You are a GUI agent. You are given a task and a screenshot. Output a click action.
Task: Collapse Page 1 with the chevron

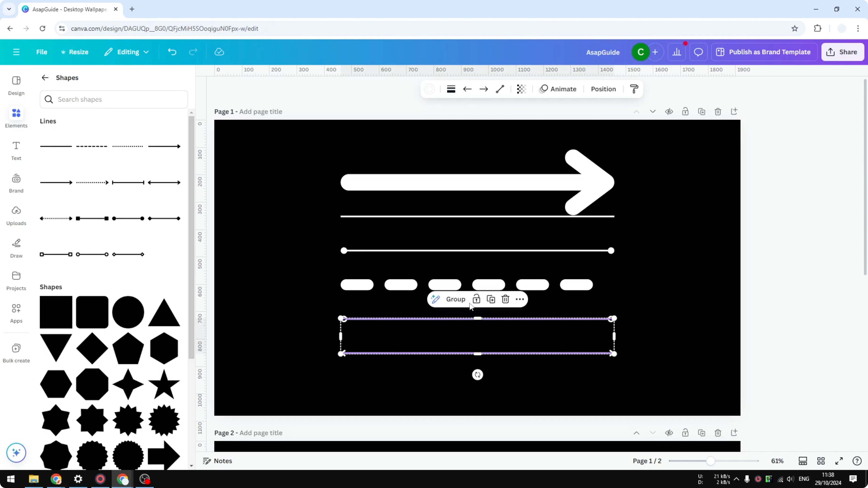click(x=637, y=112)
